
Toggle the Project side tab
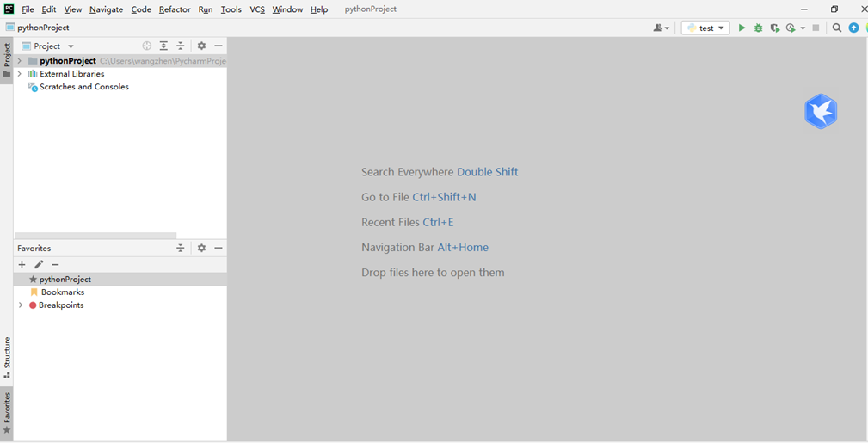[7, 61]
